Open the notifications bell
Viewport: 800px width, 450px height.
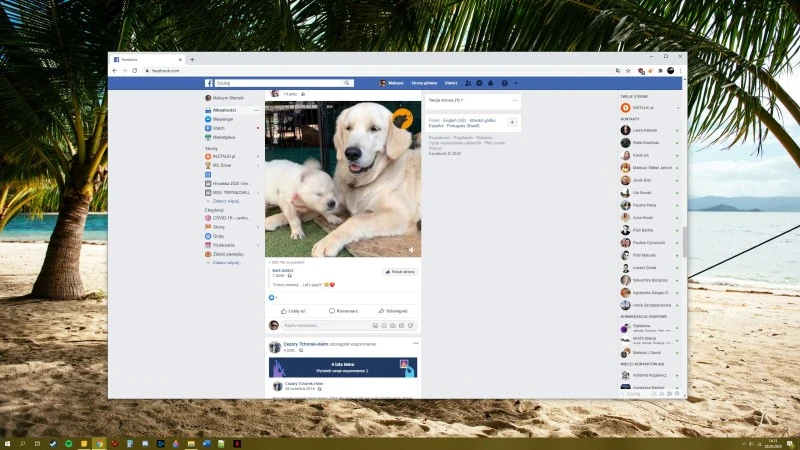point(490,83)
